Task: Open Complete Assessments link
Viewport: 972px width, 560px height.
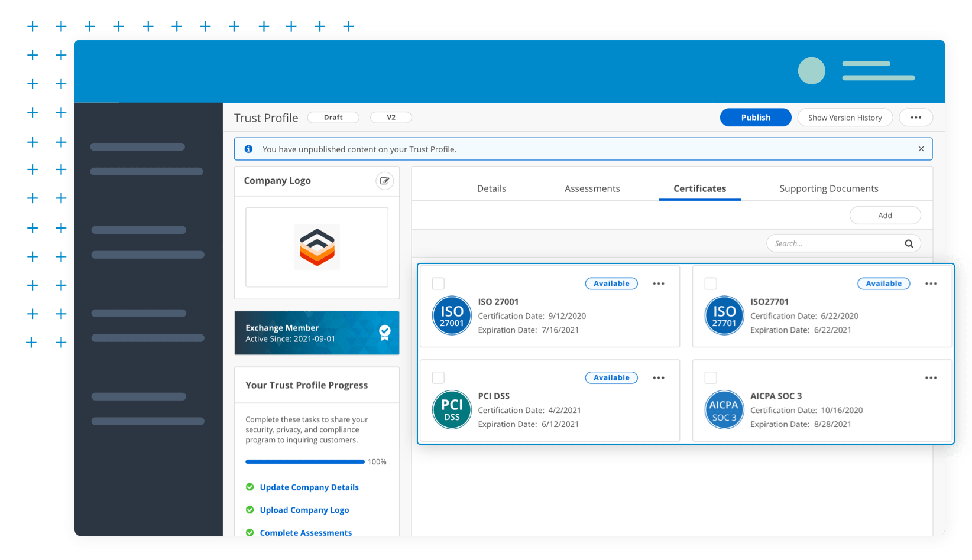Action: pos(306,532)
